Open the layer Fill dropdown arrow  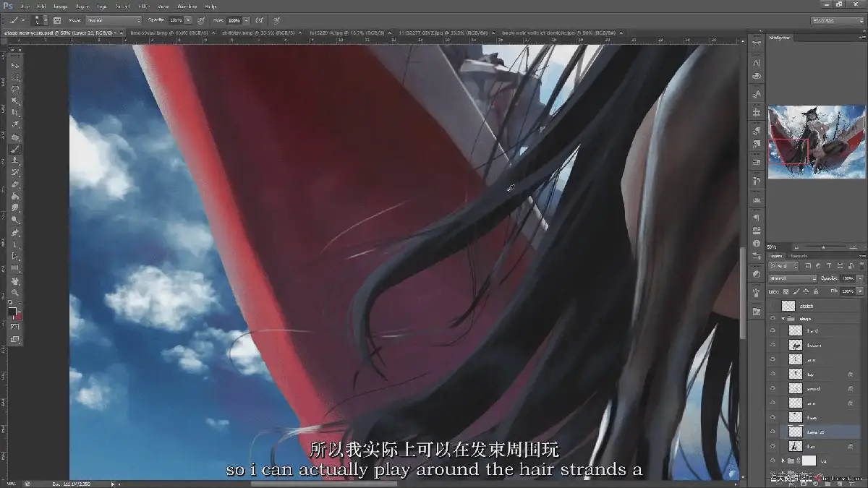(x=859, y=291)
